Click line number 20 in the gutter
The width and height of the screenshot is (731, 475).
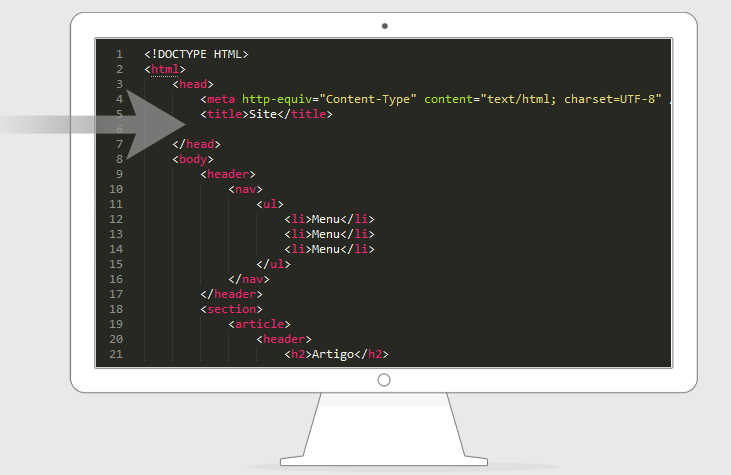(116, 339)
